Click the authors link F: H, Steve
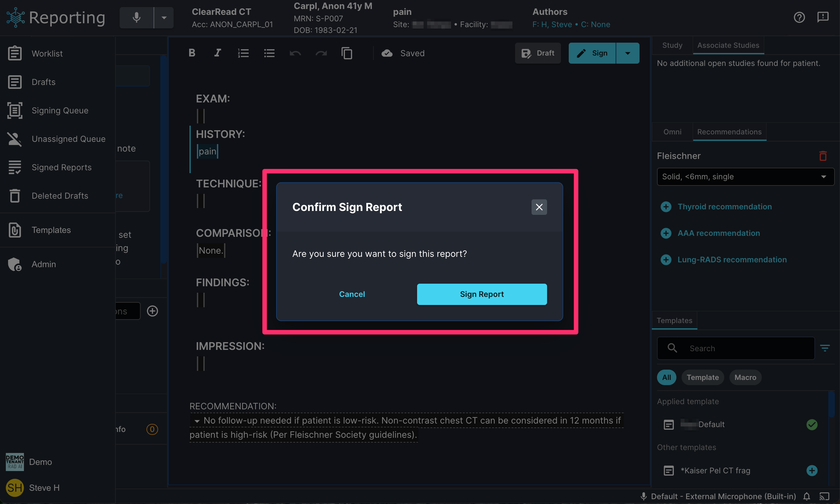The image size is (840, 504). click(552, 25)
